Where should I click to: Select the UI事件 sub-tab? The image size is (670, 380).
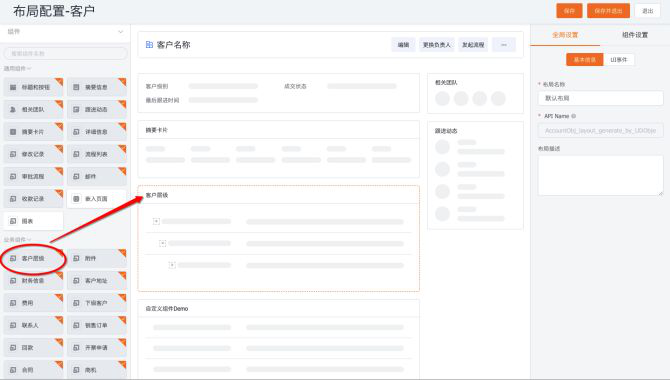pos(619,60)
